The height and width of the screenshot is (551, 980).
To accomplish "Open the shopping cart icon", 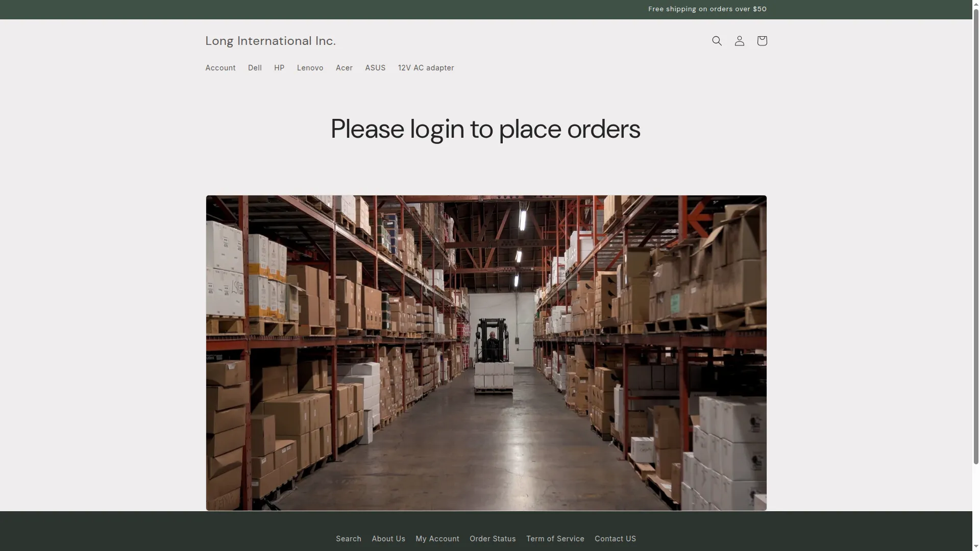I will point(762,41).
